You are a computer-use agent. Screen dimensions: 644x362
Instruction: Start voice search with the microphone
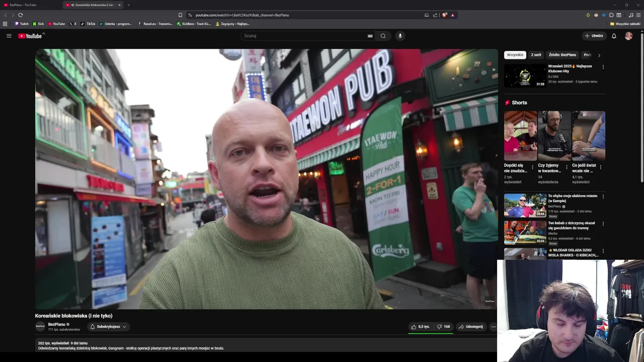click(x=400, y=36)
